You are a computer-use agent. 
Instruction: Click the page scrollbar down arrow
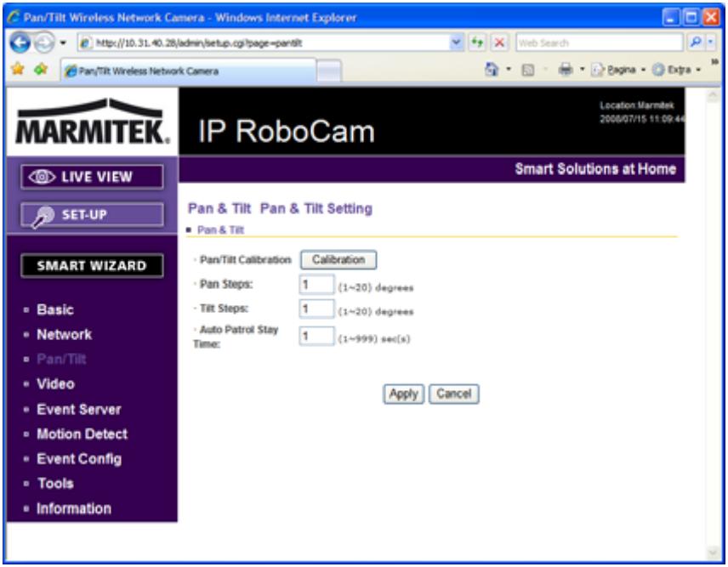(713, 553)
